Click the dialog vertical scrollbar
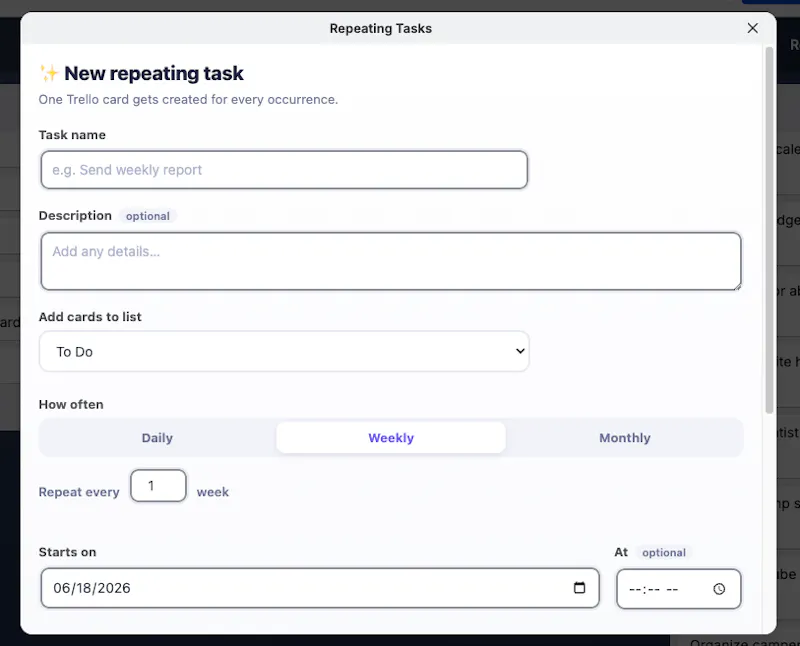Image resolution: width=800 pixels, height=646 pixels. [769, 230]
